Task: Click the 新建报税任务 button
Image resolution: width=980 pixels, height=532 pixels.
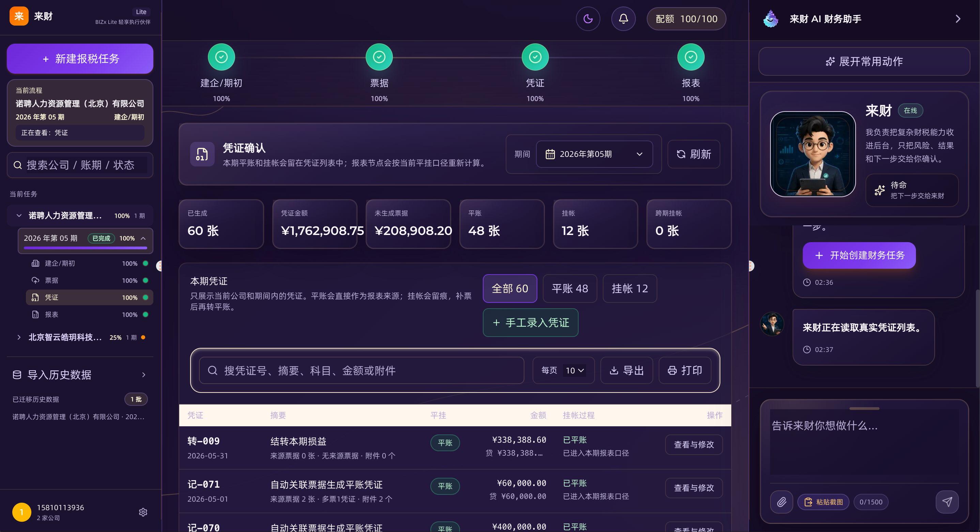Action: 80,59
